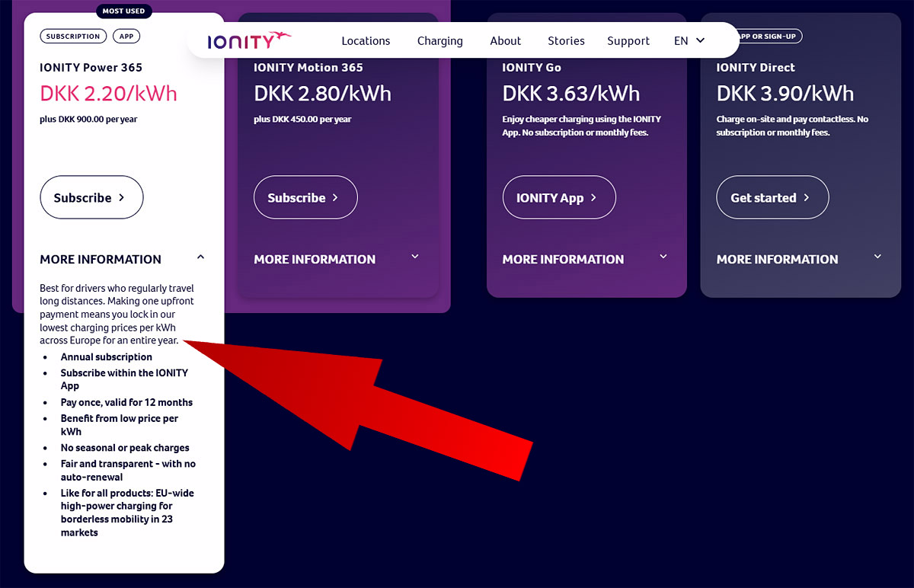914x588 pixels.
Task: Collapse Power 365 More Information section
Action: 200,258
